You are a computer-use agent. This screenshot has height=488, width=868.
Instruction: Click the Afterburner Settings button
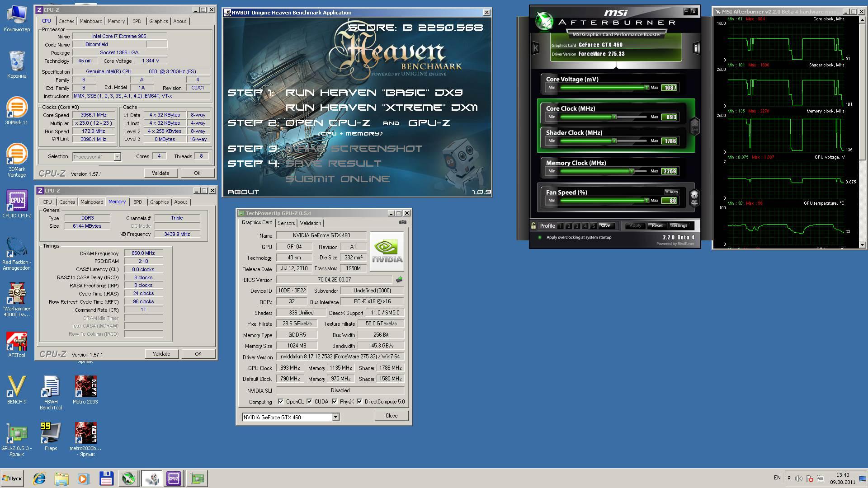point(679,225)
